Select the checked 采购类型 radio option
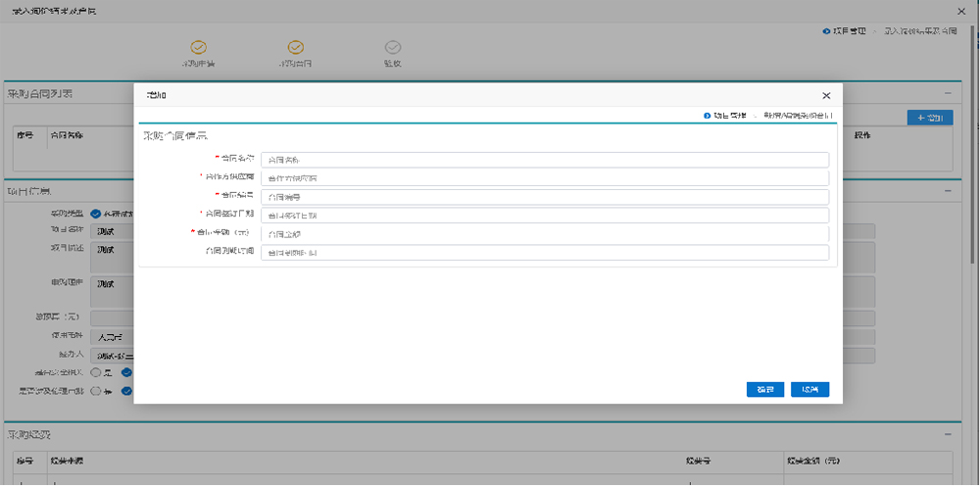This screenshot has width=980, height=486. point(95,214)
